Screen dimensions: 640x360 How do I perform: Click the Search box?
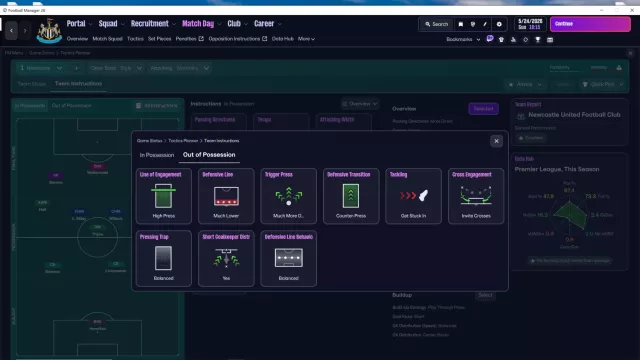coord(436,24)
